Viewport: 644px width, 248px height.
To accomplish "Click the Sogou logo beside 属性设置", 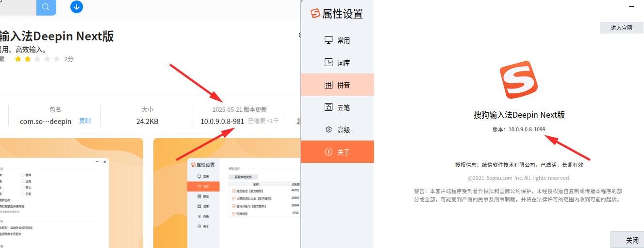I will pos(315,14).
